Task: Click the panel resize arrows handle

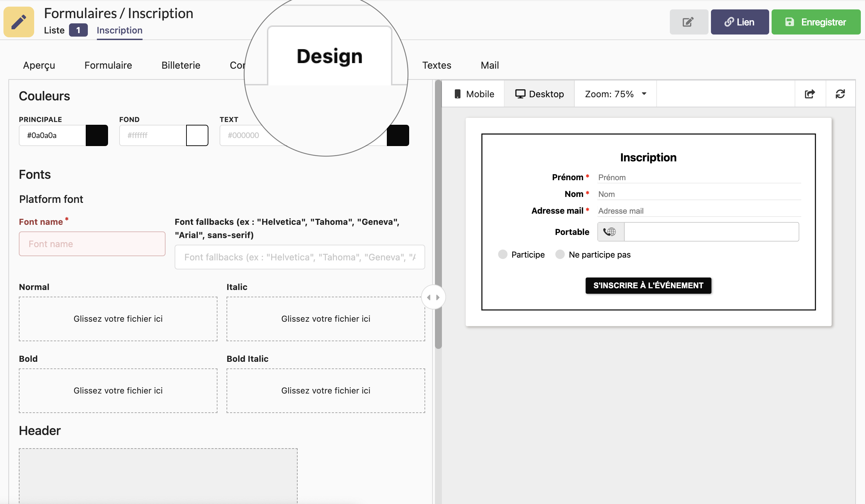Action: tap(433, 297)
